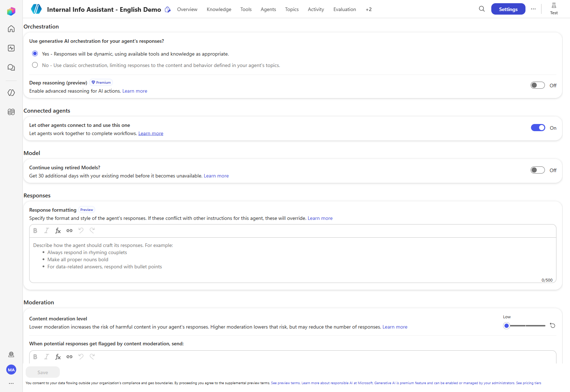Click the Settings button
This screenshot has height=392, width=570.
tap(508, 9)
